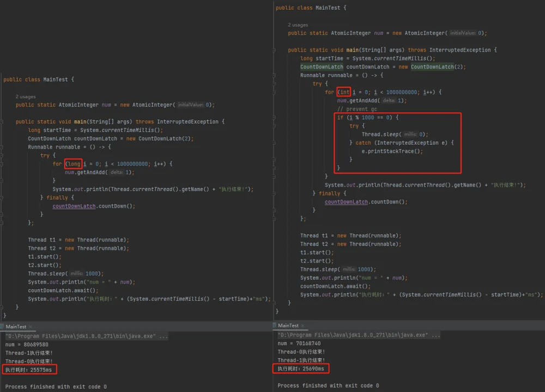545x392 pixels.
Task: Click the main method name in right editor
Action: pos(353,50)
